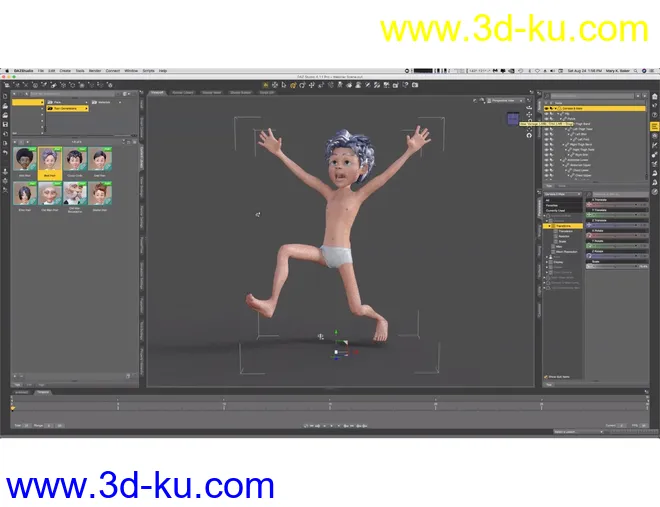Toggle visibility eye of Hip node
The width and height of the screenshot is (660, 507).
(548, 114)
